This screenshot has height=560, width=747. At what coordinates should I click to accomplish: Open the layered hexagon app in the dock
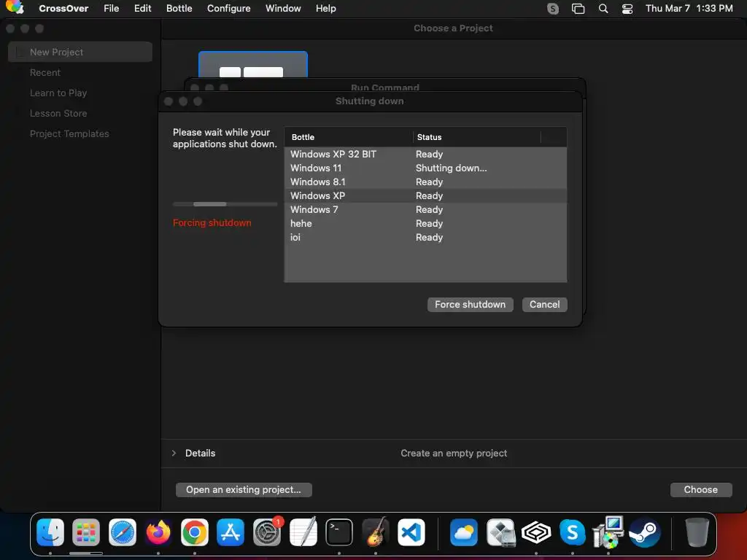(536, 532)
